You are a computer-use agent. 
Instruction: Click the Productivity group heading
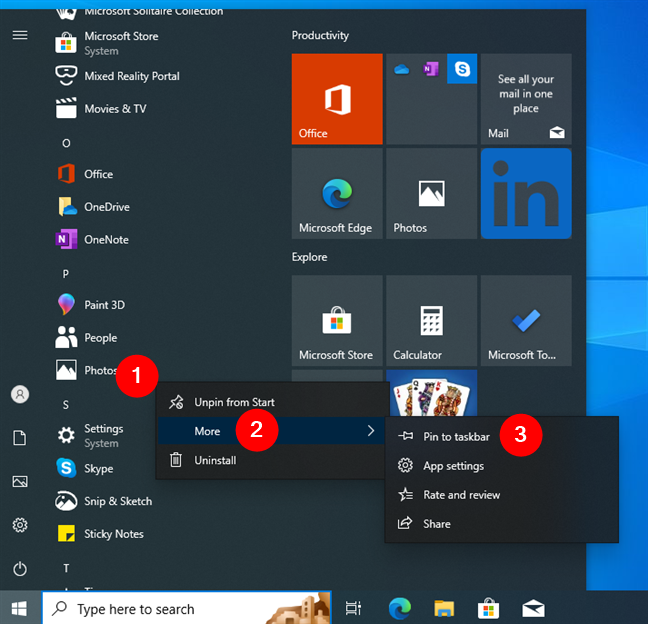(320, 36)
